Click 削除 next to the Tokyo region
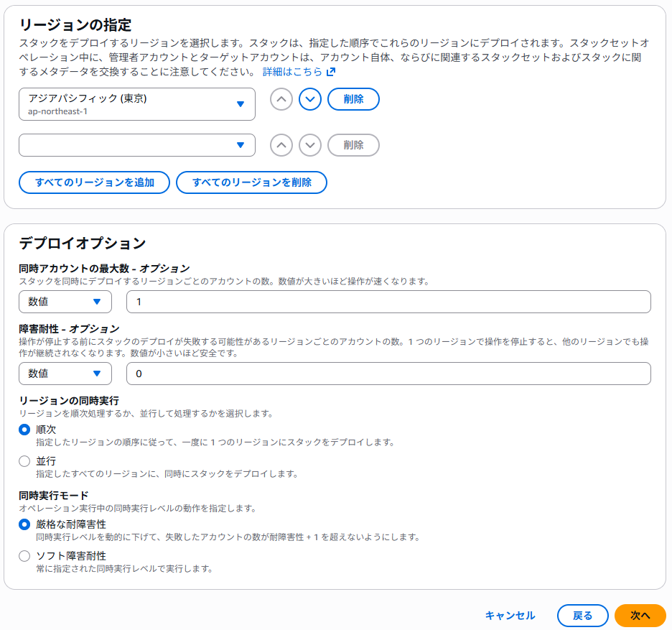Viewport: 672px width, 630px height. (x=353, y=98)
